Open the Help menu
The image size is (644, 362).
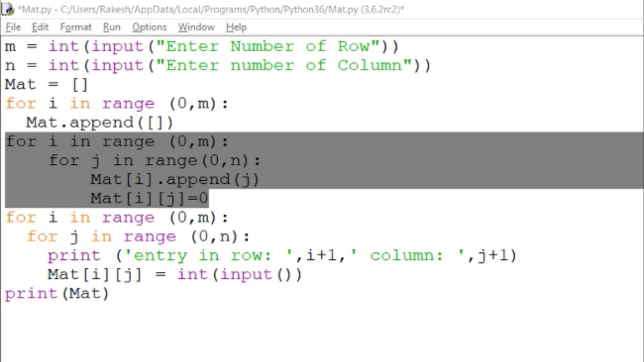[x=236, y=27]
